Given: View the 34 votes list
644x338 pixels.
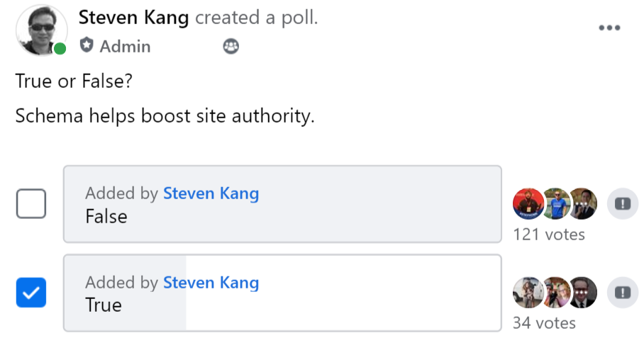Looking at the screenshot, I should coord(544,323).
